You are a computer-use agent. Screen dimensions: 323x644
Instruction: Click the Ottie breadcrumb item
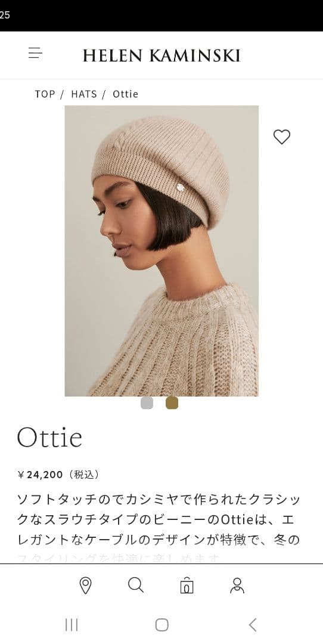click(x=126, y=94)
